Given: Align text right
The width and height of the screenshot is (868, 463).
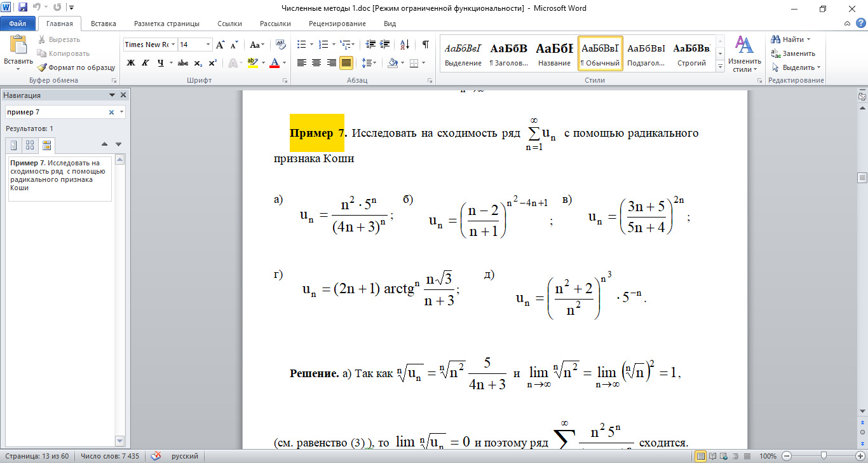Looking at the screenshot, I should [x=331, y=63].
